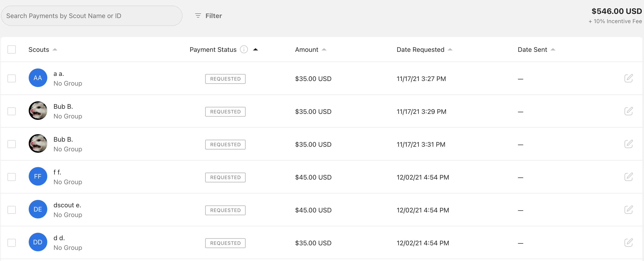Edit the dscout e. payment entry
Viewport: 644px width, 261px height.
[x=628, y=210]
